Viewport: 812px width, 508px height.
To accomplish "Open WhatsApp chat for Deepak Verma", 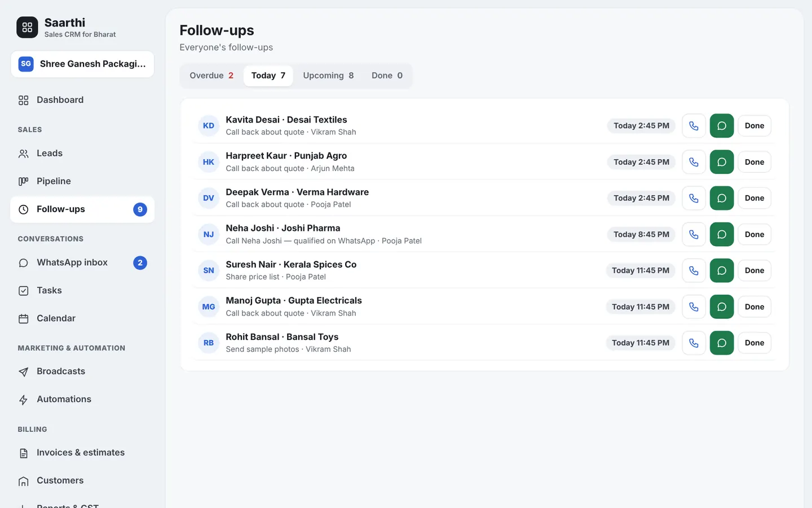I will 722,198.
